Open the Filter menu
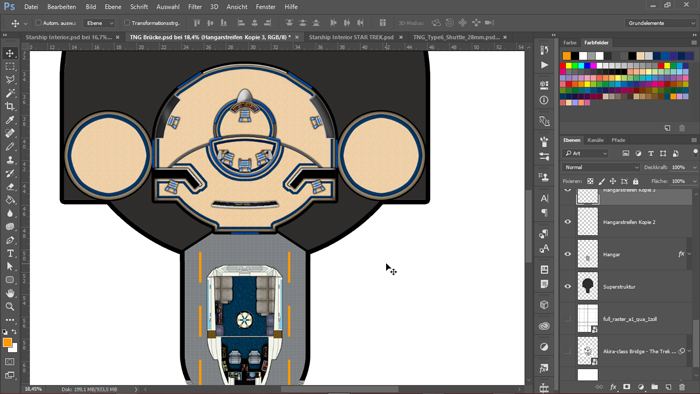Image resolution: width=700 pixels, height=394 pixels. tap(195, 7)
